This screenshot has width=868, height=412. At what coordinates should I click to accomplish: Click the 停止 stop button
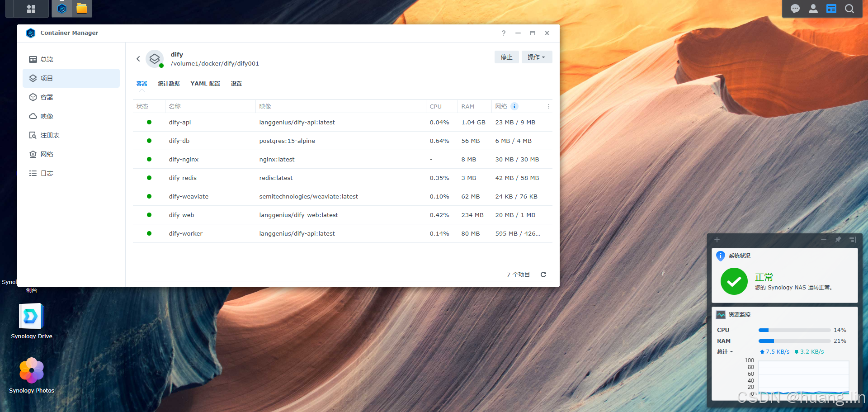[x=507, y=57]
